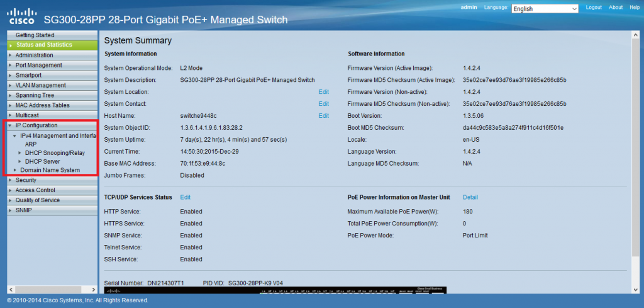Click main scrollbar up arrow
The height and width of the screenshot is (308, 644).
tap(636, 35)
